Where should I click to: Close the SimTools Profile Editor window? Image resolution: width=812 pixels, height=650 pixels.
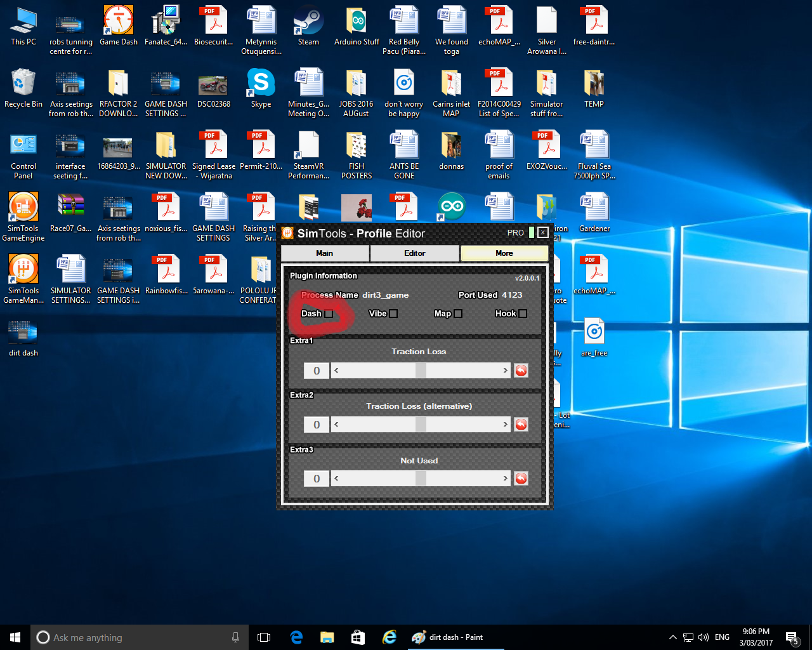543,232
